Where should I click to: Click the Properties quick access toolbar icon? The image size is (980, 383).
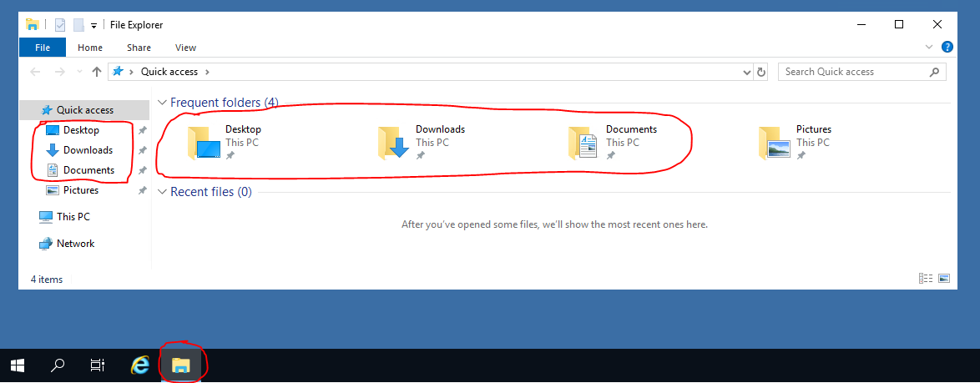60,25
